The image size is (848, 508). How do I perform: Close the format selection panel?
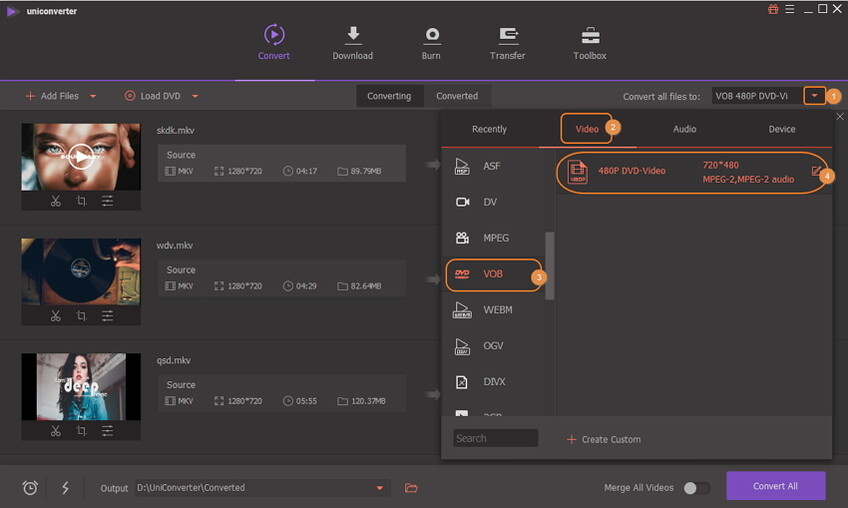point(840,116)
